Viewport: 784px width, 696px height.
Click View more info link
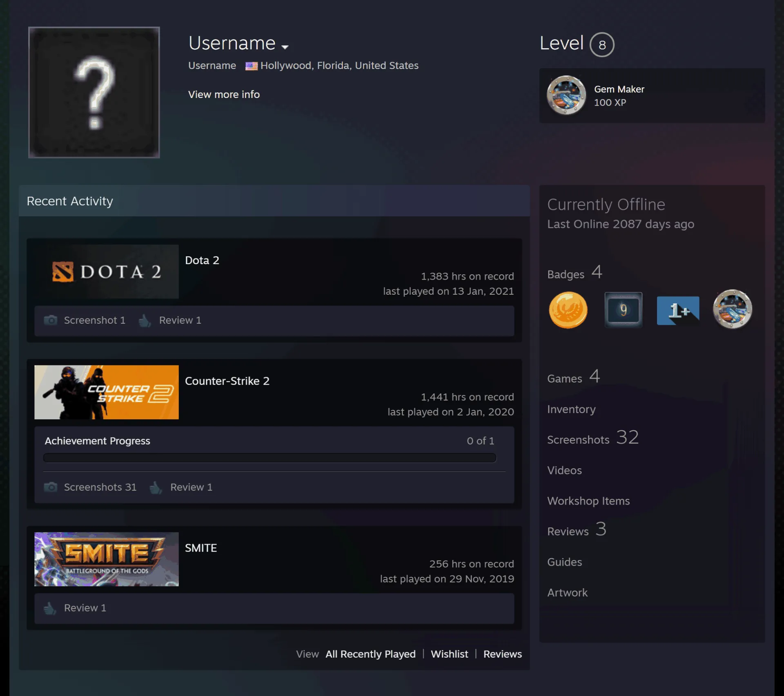pos(224,94)
